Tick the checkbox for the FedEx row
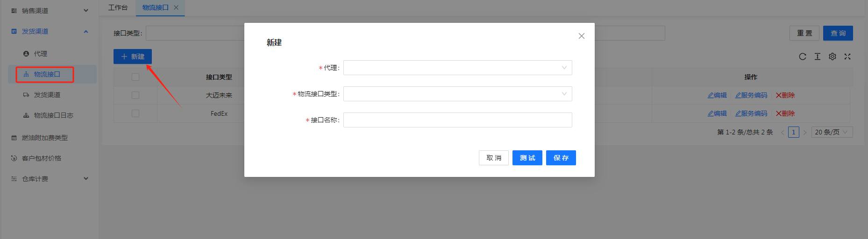The height and width of the screenshot is (239, 868). [135, 113]
